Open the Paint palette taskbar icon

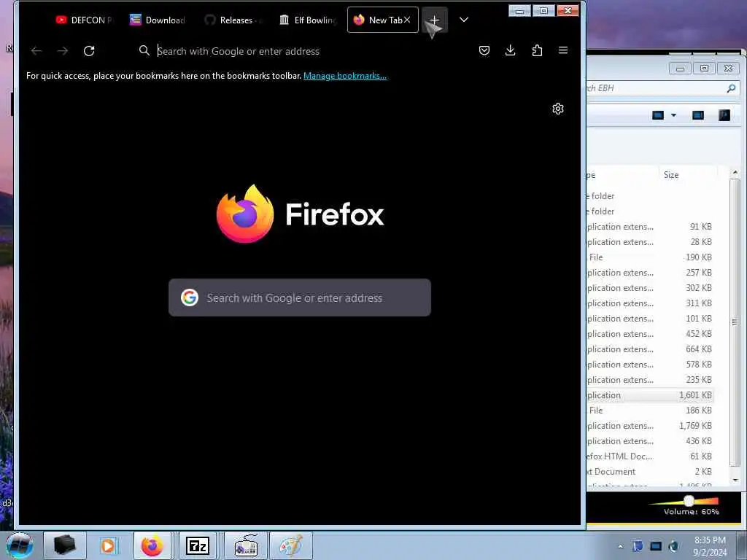(x=290, y=545)
